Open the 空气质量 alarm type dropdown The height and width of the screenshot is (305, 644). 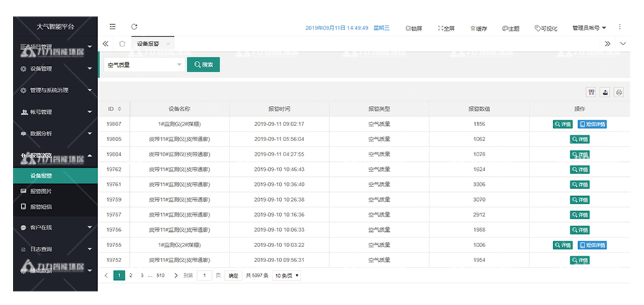(143, 64)
